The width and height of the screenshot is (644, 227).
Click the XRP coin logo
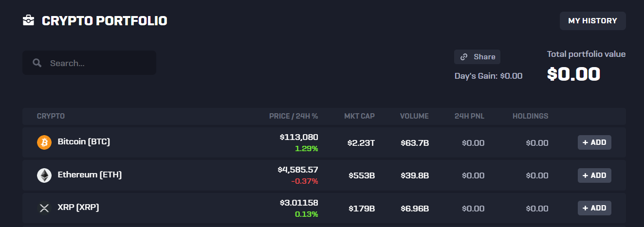[44, 208]
